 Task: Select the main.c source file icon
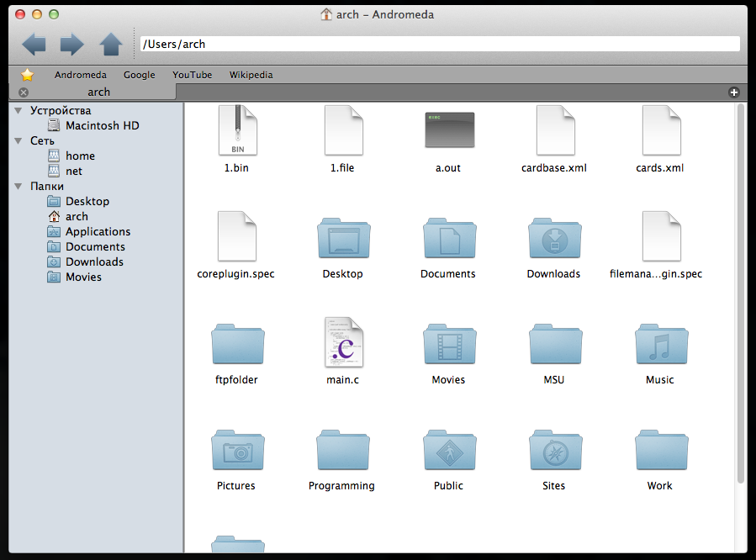(x=344, y=342)
